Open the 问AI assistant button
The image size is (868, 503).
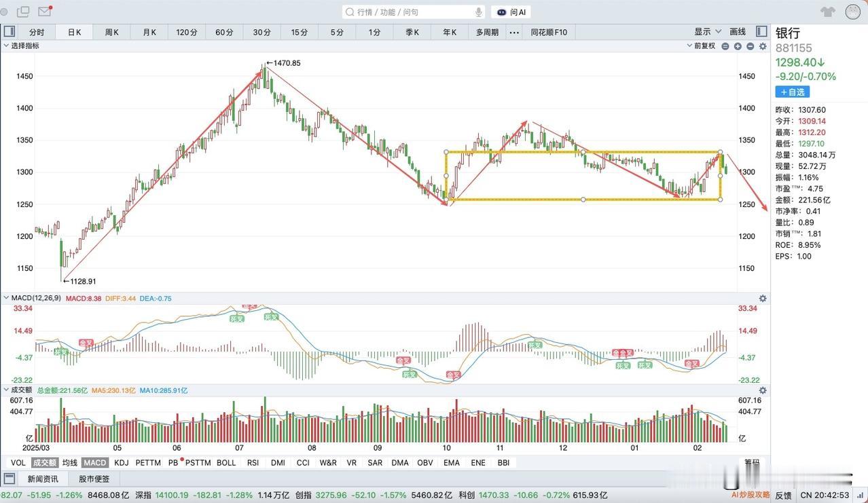click(511, 12)
